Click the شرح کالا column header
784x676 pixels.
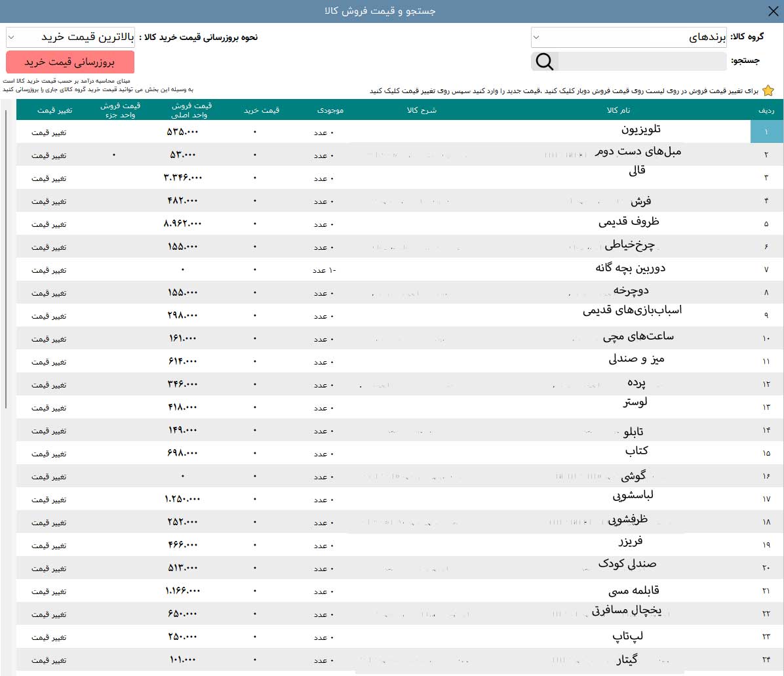click(x=421, y=110)
